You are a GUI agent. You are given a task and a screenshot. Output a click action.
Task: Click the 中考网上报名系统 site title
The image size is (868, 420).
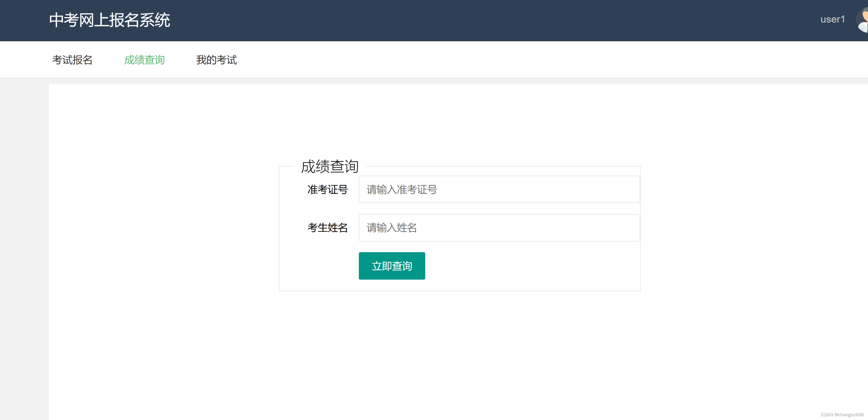(110, 20)
